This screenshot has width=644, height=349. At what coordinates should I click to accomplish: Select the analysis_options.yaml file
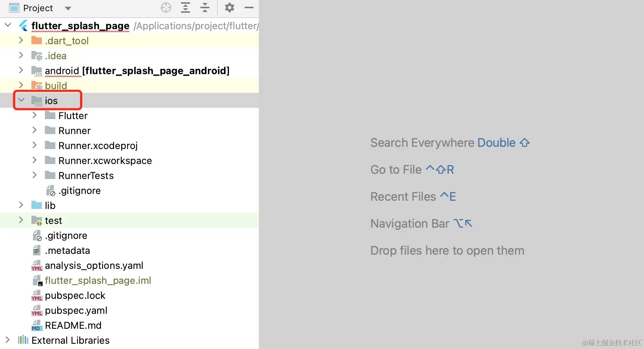tap(94, 265)
